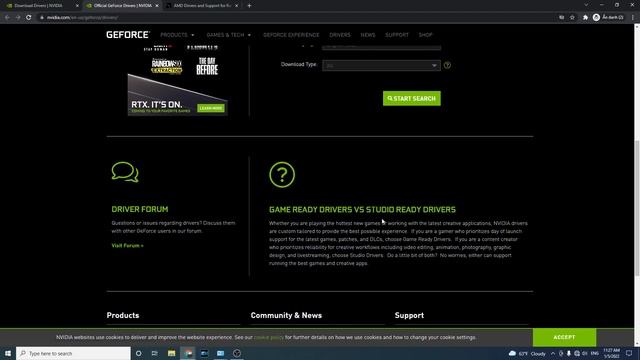Open File Explorer from taskbar
This screenshot has height=360, width=640.
click(171, 353)
